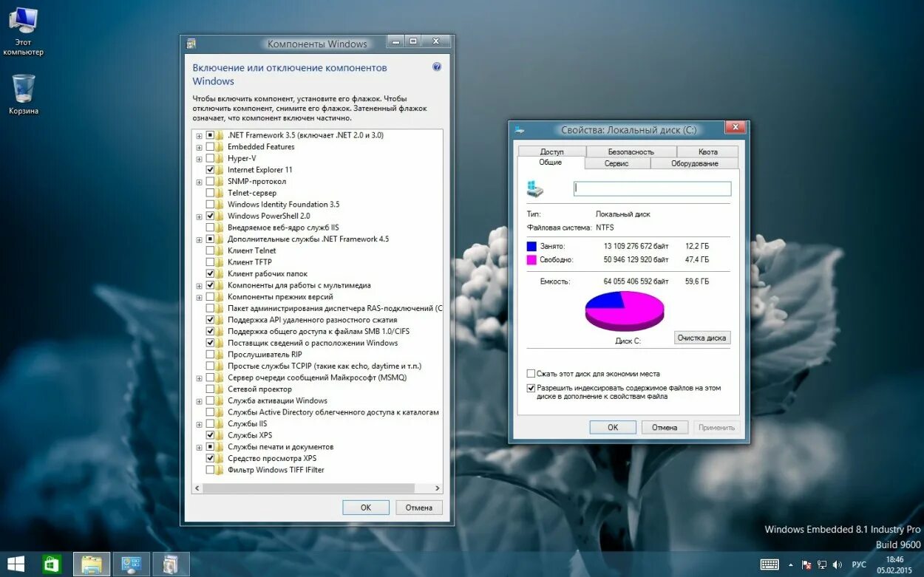Disable the Службы XPS checkbox
The height and width of the screenshot is (577, 924).
210,435
